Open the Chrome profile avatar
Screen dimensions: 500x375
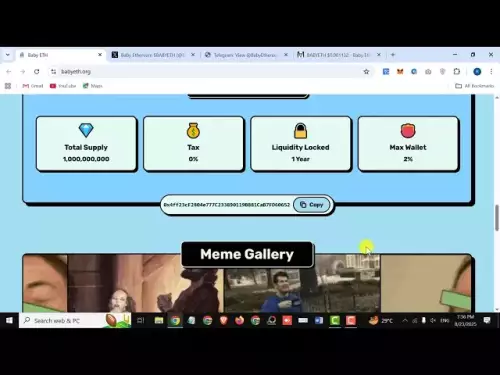477,72
